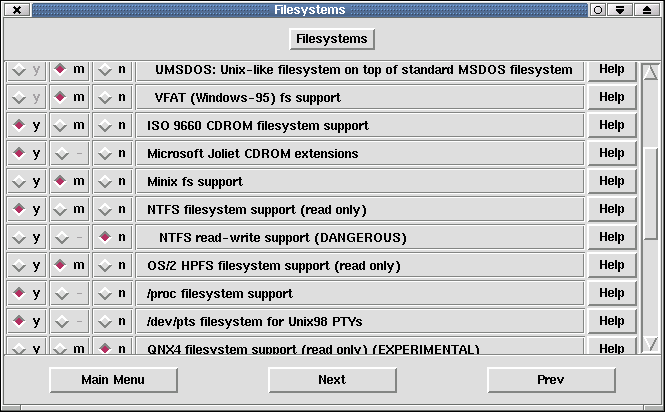Screen dimensions: 665x412
Task: Click the Filesystems header button
Action: click(x=332, y=39)
